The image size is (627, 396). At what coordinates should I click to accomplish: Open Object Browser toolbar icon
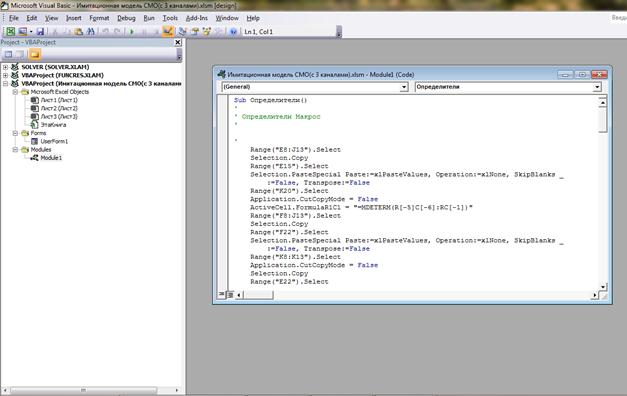pos(207,32)
